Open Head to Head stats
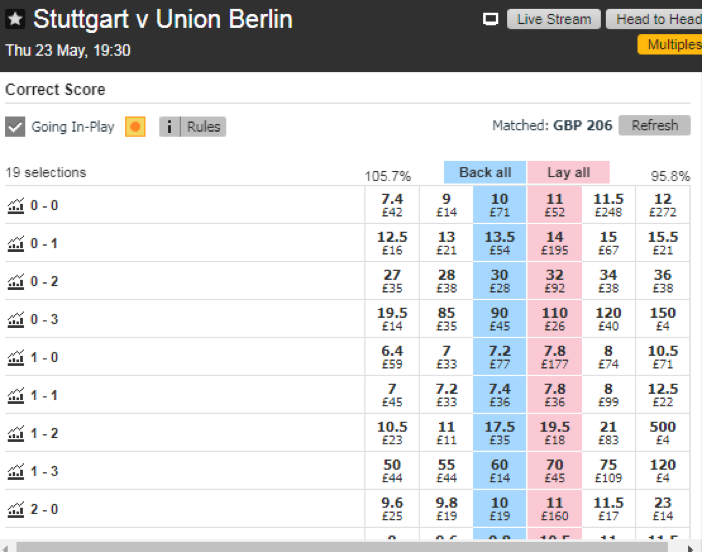Viewport: 702px width, 552px height. pyautogui.click(x=654, y=19)
